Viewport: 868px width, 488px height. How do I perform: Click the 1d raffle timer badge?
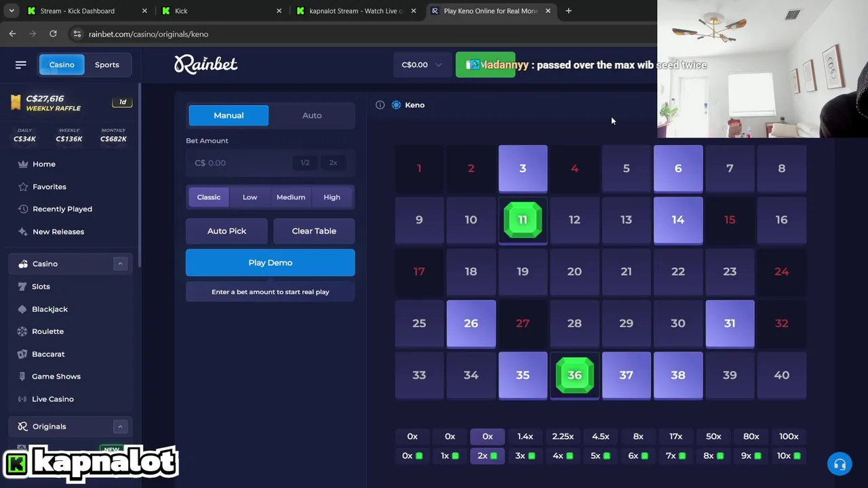(123, 102)
